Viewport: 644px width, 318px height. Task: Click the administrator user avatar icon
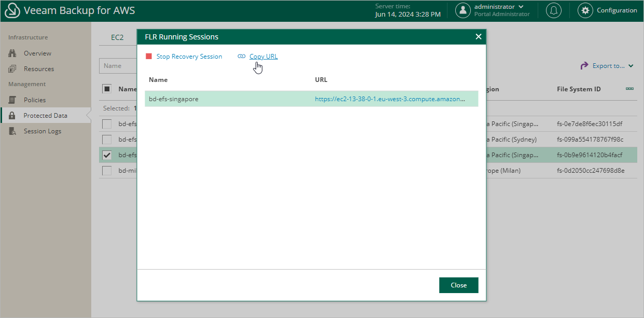[x=463, y=10]
